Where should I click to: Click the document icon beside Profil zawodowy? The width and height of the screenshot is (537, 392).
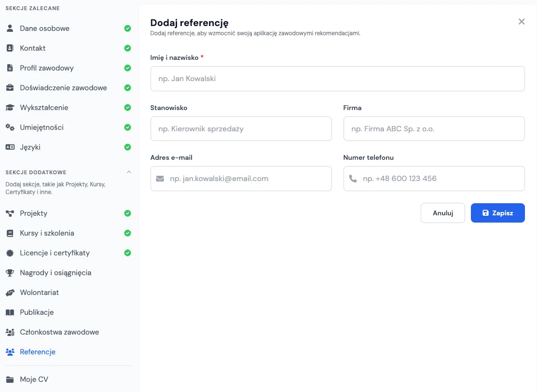[x=10, y=68]
